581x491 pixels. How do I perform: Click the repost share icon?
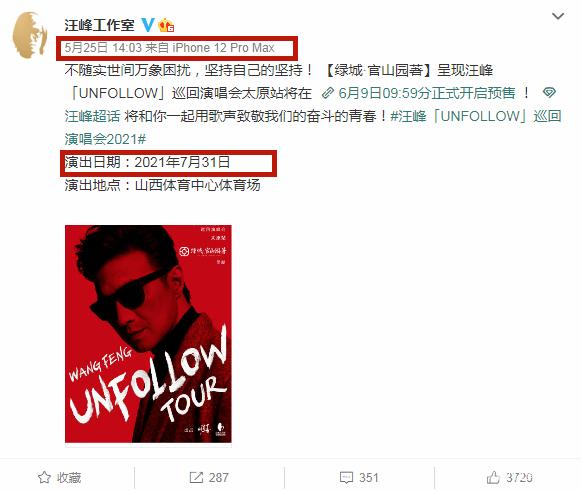[196, 477]
